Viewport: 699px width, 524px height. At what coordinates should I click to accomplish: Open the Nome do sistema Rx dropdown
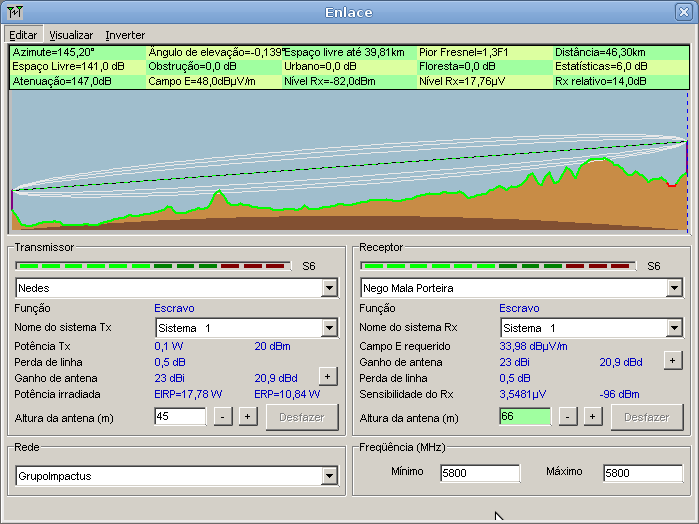coord(674,328)
